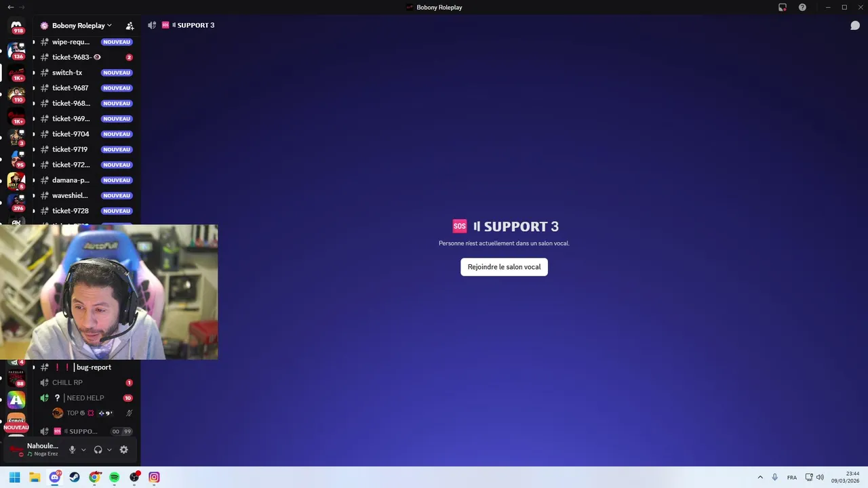Image resolution: width=868 pixels, height=488 pixels.
Task: Click the Nahoule... user profile panel
Action: pyautogui.click(x=35, y=449)
